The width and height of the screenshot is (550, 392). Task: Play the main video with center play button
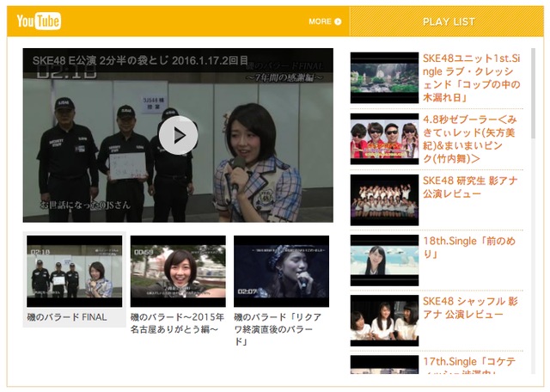[x=178, y=136]
